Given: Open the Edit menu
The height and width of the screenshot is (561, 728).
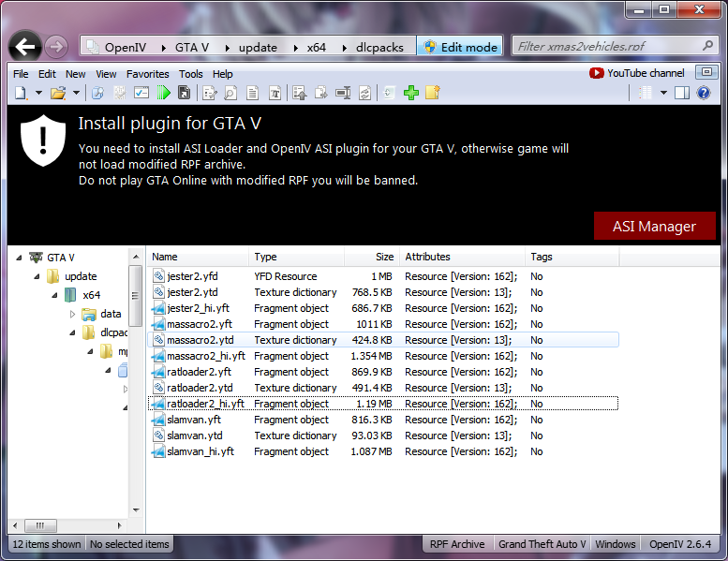Looking at the screenshot, I should [x=47, y=74].
